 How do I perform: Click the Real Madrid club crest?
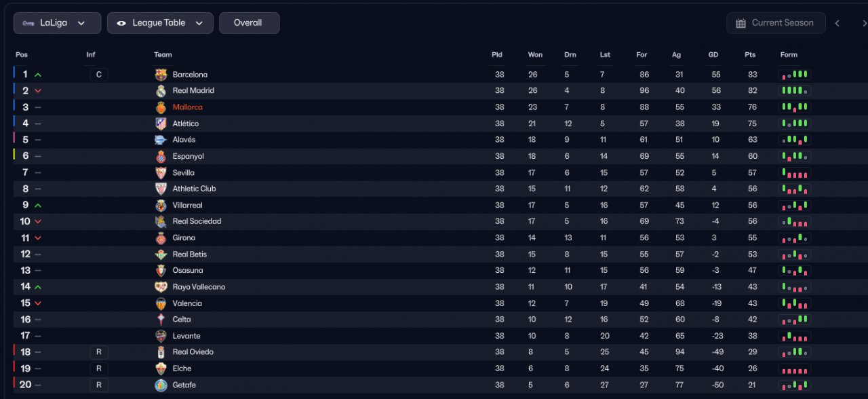click(161, 91)
